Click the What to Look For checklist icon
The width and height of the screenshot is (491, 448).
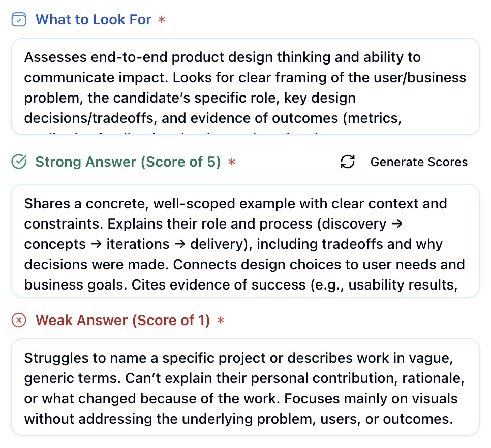pos(19,20)
